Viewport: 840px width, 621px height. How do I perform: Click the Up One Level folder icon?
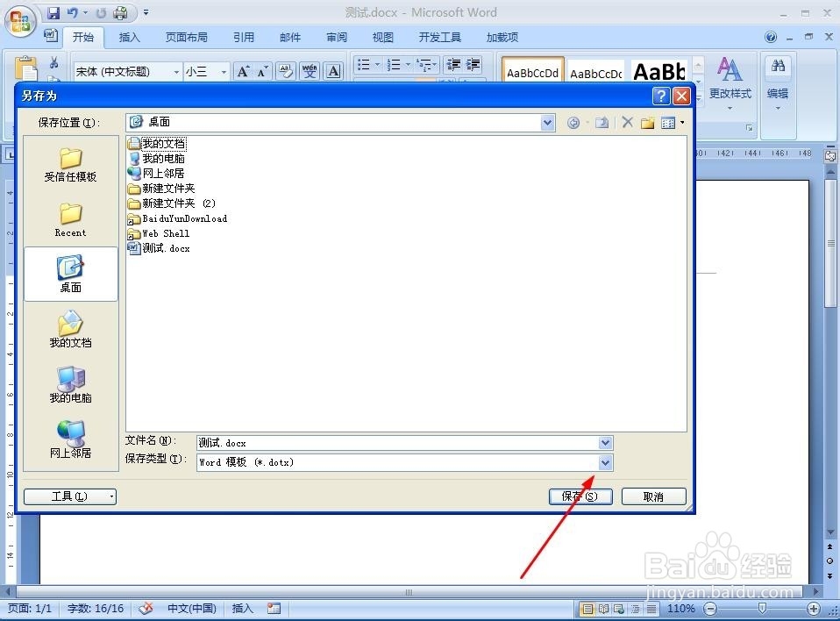point(602,124)
